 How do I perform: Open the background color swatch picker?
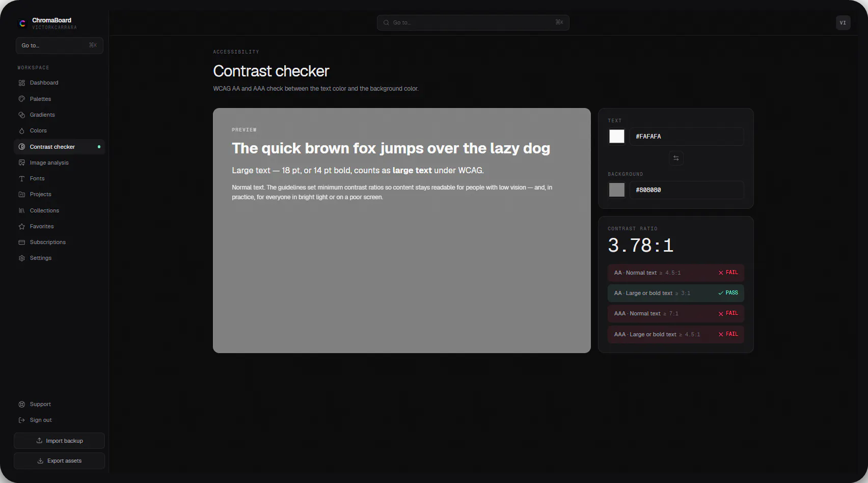coord(617,190)
